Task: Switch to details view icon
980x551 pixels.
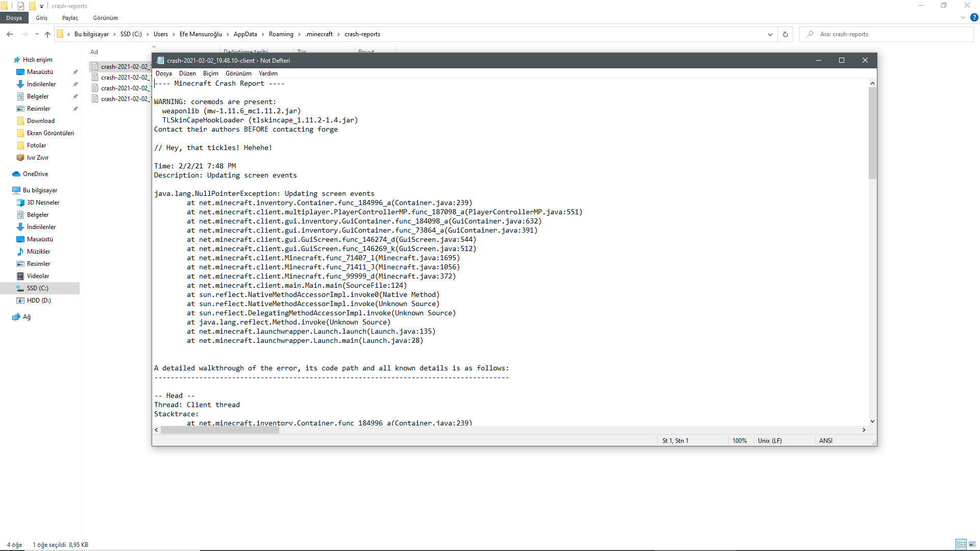Action: (961, 544)
